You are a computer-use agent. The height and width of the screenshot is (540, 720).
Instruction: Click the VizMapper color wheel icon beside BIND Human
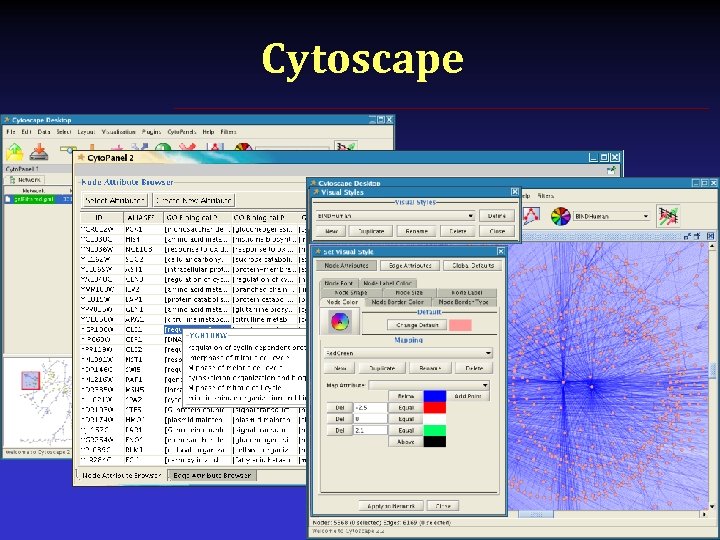coord(561,216)
